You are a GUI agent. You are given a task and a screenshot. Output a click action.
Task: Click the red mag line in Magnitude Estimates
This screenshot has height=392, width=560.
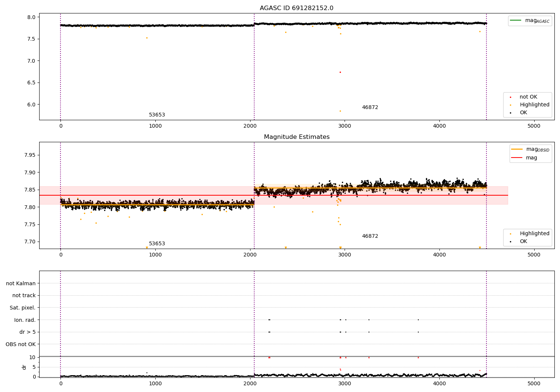[x=273, y=195]
